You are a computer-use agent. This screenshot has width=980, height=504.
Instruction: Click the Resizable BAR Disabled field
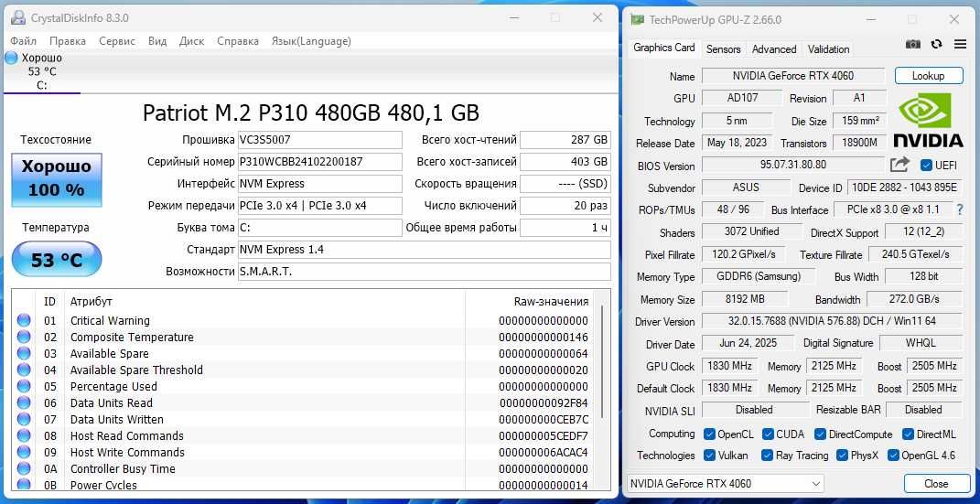924,410
